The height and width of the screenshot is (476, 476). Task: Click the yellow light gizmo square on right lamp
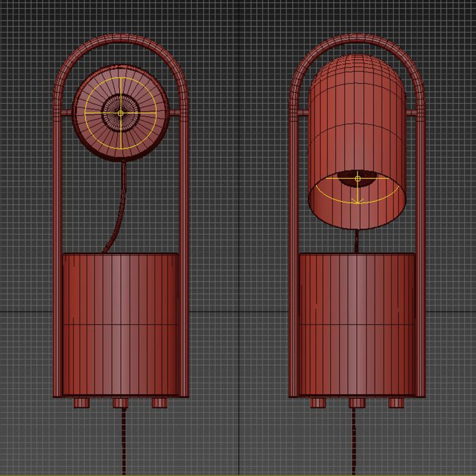[357, 178]
